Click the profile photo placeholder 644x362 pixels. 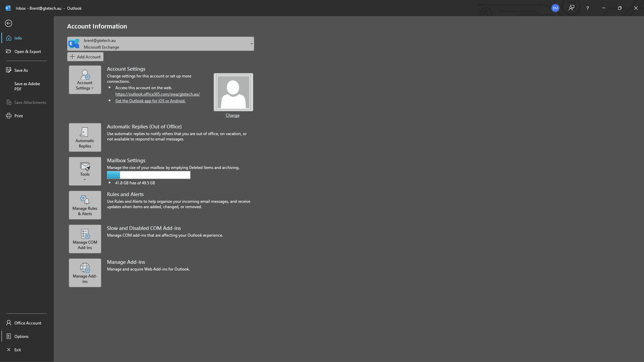[x=233, y=92]
